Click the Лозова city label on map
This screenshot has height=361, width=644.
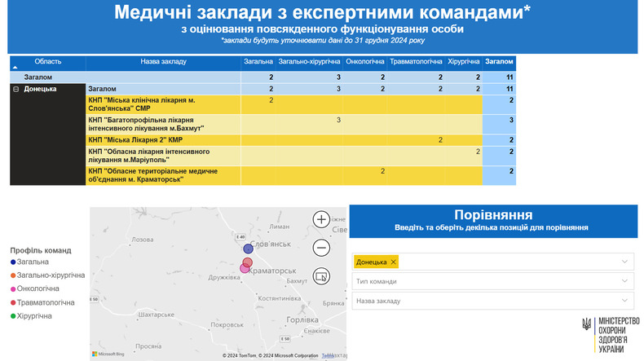(x=143, y=240)
